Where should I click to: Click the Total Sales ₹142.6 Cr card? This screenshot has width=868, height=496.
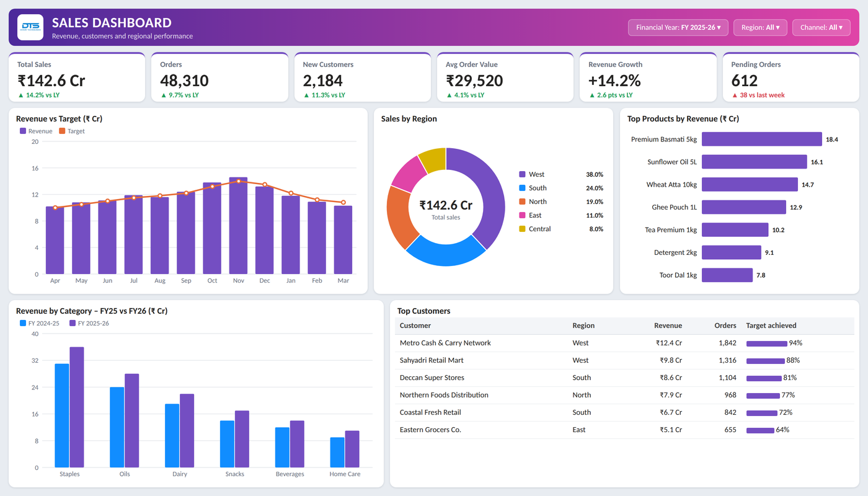tap(77, 77)
